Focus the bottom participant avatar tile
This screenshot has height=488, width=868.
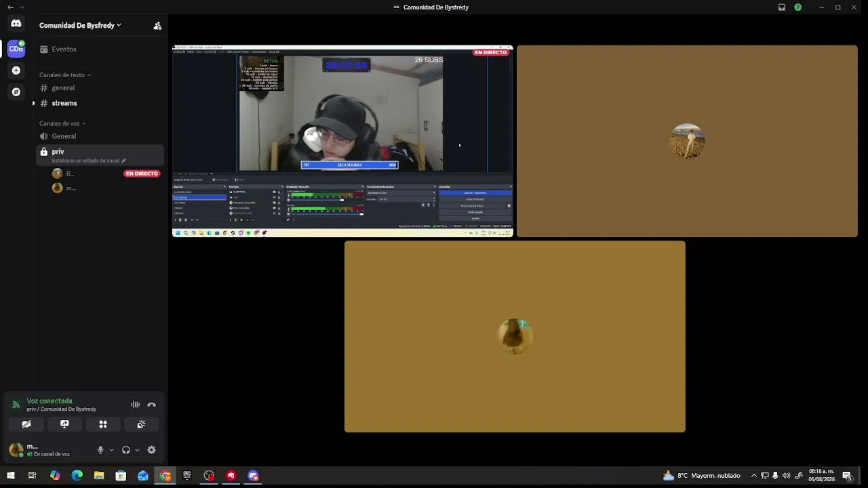click(x=515, y=336)
